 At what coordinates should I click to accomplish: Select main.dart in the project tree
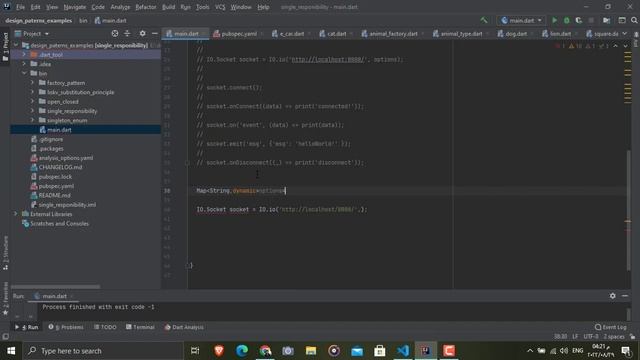tap(59, 130)
